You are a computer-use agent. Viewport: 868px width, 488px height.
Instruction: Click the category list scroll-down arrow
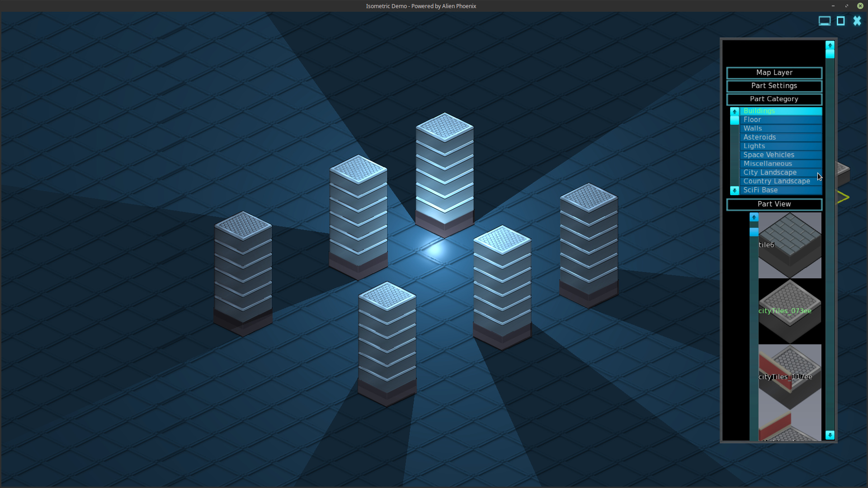[x=735, y=191]
